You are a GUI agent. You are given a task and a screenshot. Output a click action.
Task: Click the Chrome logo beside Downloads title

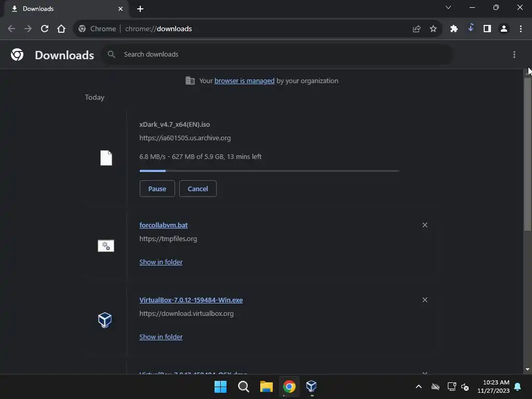point(17,55)
